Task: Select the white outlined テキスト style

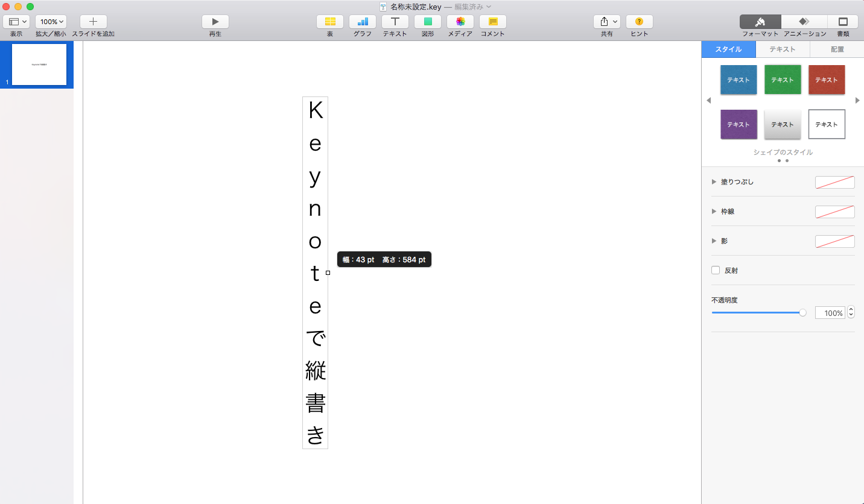Action: coord(827,124)
